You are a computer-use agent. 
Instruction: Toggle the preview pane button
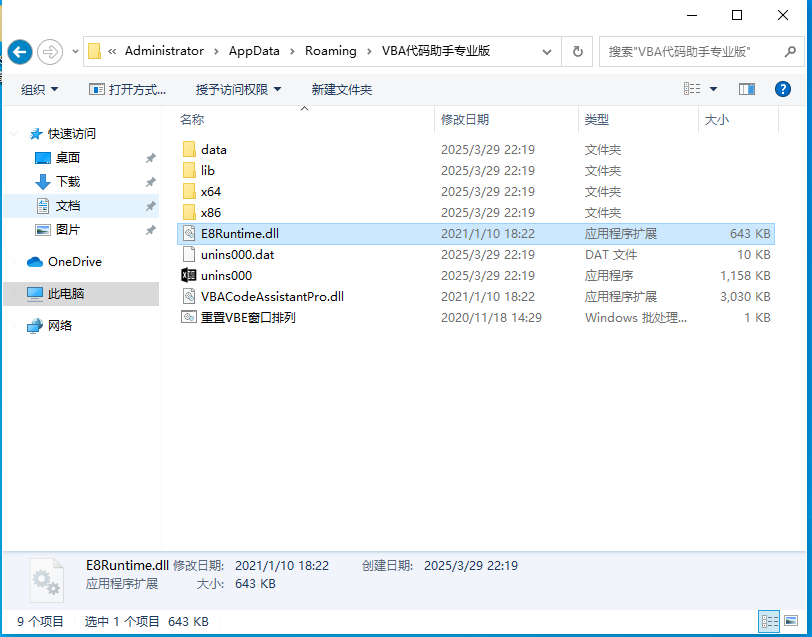coord(747,89)
